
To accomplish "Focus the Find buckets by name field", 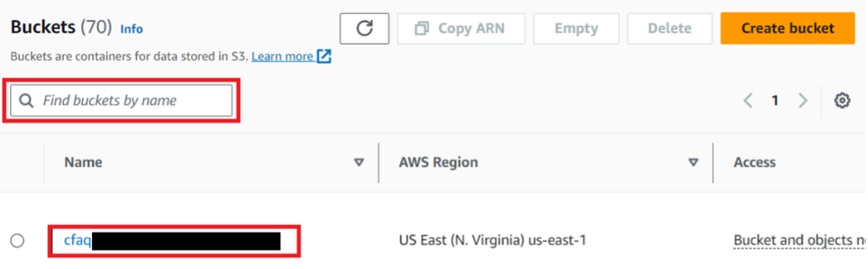I will [122, 101].
